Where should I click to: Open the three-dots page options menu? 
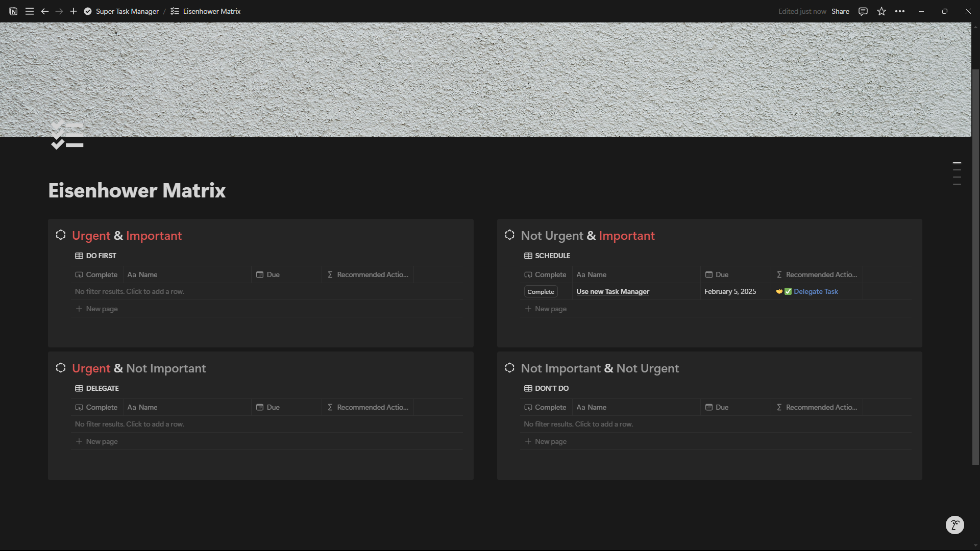pos(900,11)
